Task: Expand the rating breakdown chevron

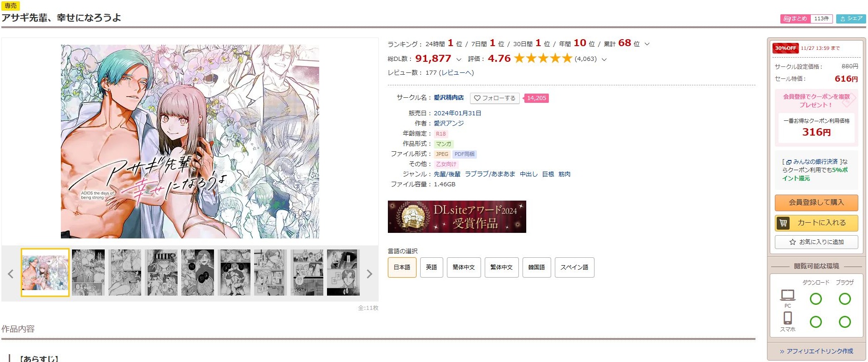Action: (604, 59)
